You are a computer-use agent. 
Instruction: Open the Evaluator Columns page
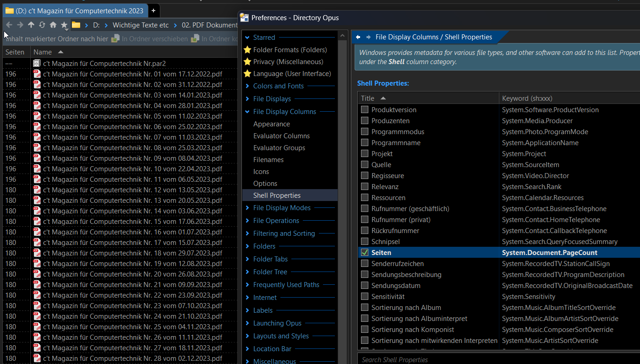[281, 136]
